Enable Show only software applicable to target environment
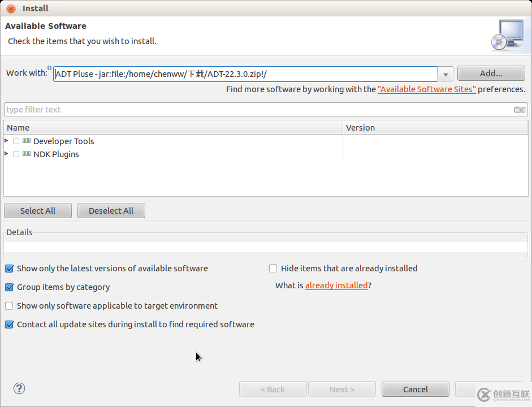This screenshot has width=532, height=407. [x=9, y=306]
